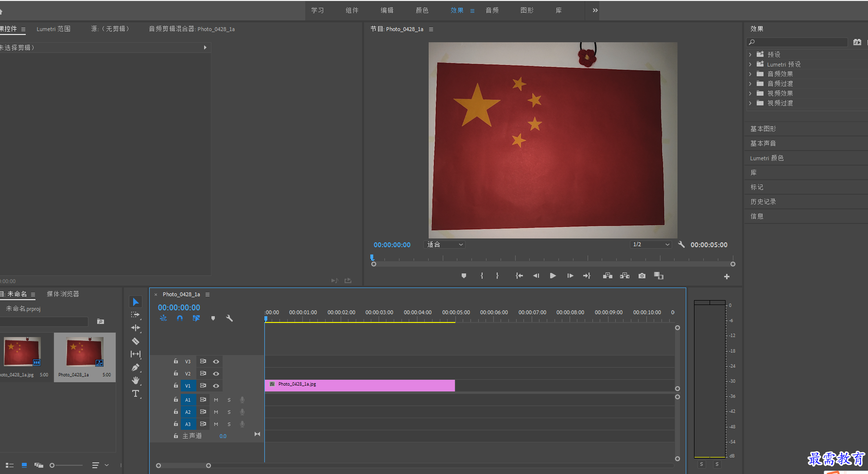Image resolution: width=868 pixels, height=474 pixels.
Task: Select the Pen tool
Action: click(x=136, y=368)
